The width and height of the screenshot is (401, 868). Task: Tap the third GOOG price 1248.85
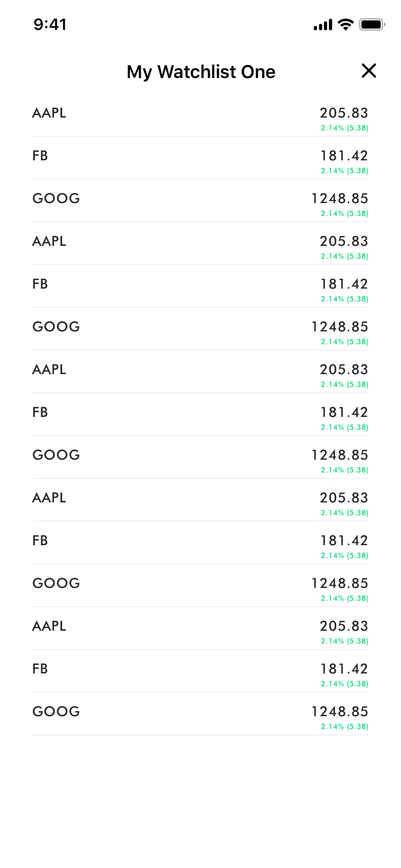coord(340,455)
